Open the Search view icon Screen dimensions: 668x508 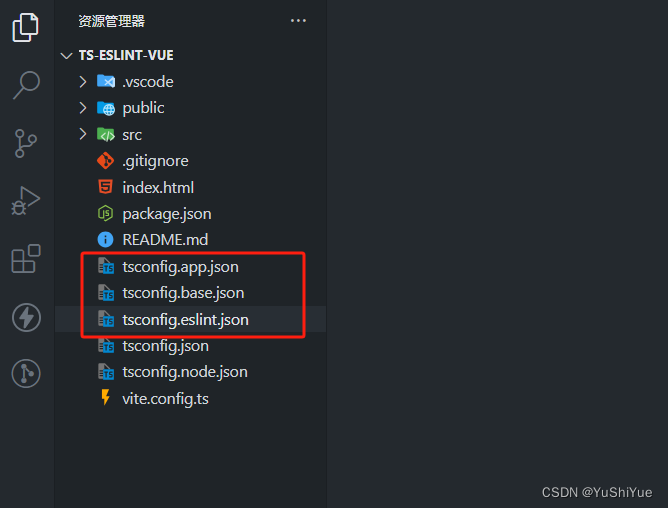(26, 85)
